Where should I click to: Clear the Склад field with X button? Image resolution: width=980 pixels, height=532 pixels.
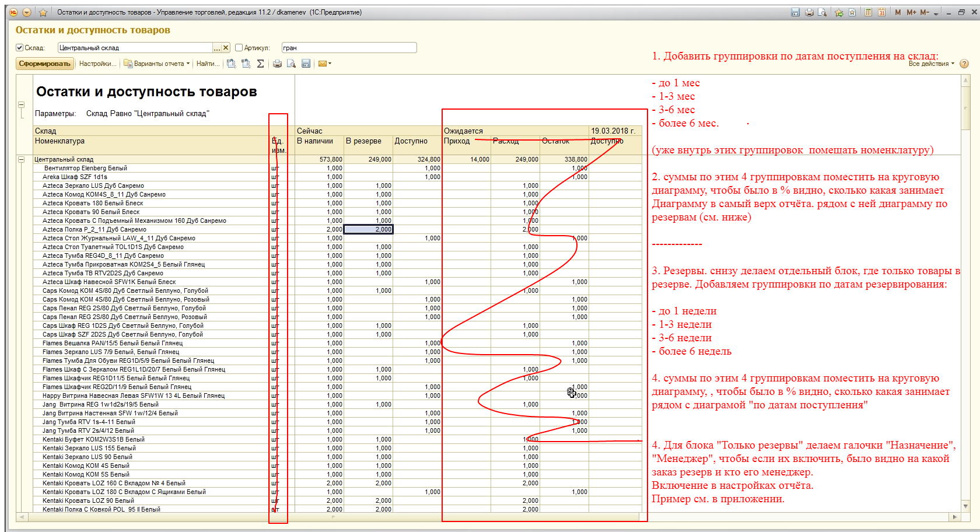[226, 48]
